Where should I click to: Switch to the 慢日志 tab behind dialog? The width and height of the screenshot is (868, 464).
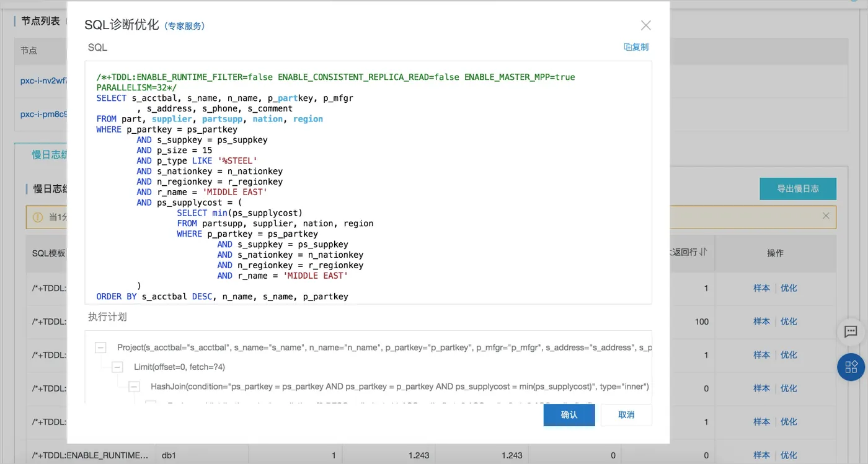(50, 155)
